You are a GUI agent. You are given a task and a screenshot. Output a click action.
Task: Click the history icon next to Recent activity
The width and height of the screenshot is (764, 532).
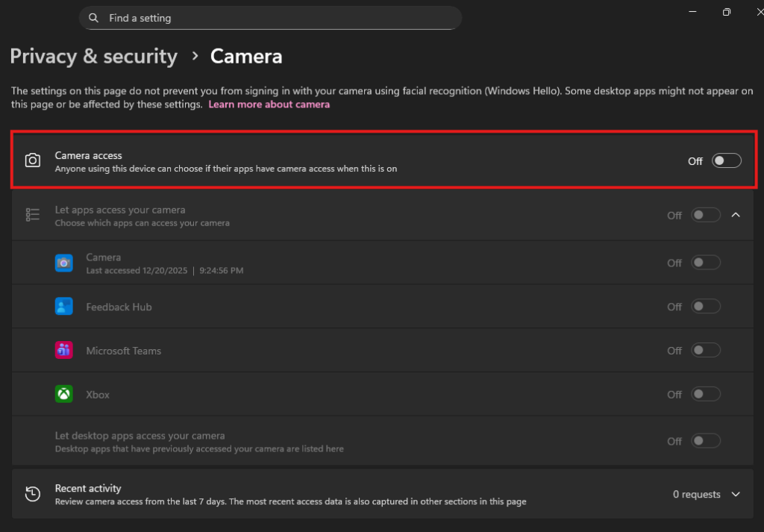tap(32, 494)
